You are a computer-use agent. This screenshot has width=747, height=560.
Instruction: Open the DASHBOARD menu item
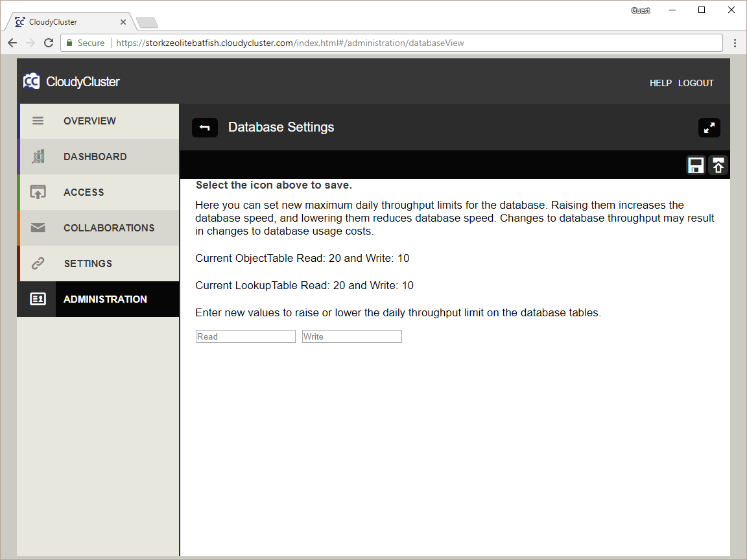coord(99,157)
